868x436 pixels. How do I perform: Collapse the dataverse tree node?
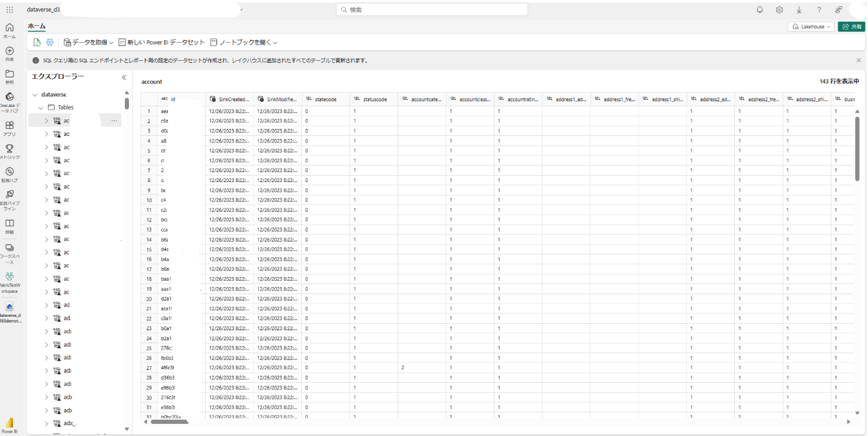(x=35, y=94)
